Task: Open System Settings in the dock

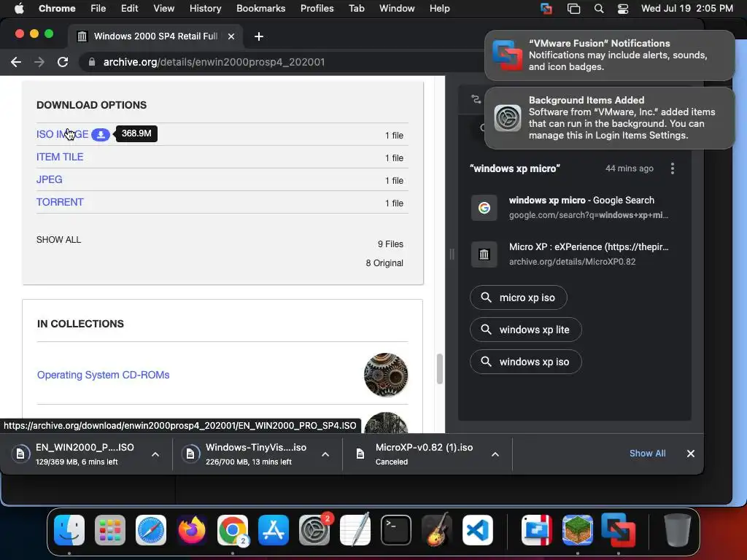Action: click(314, 530)
